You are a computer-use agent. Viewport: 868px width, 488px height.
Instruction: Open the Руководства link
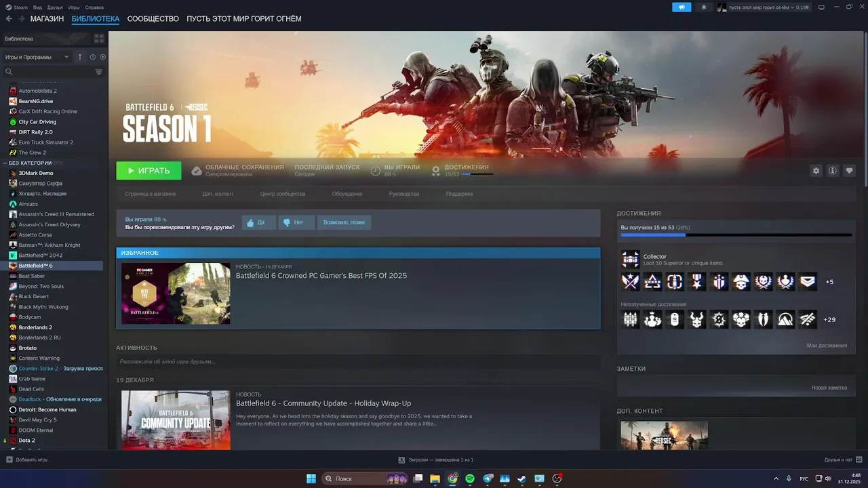[x=404, y=194]
